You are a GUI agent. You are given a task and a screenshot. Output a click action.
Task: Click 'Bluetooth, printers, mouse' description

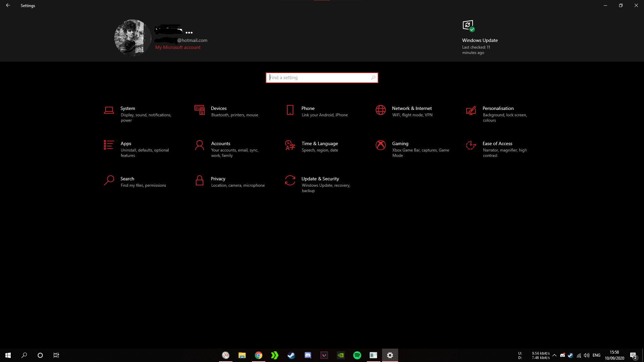234,115
